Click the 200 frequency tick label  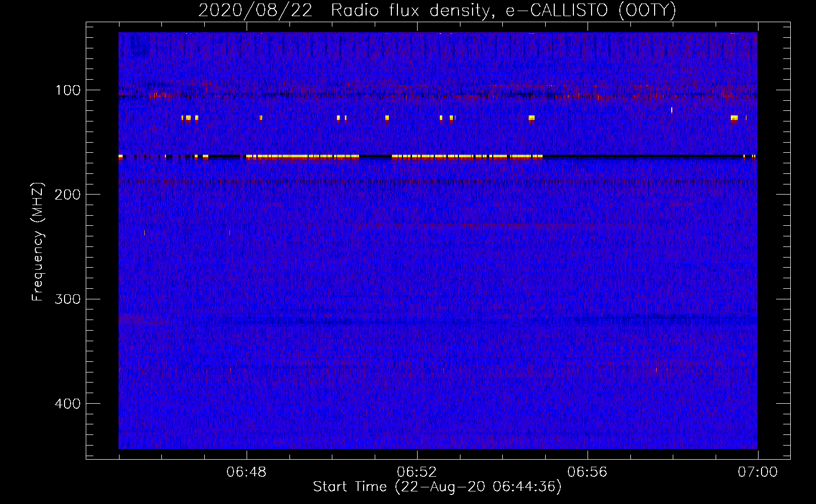point(68,195)
